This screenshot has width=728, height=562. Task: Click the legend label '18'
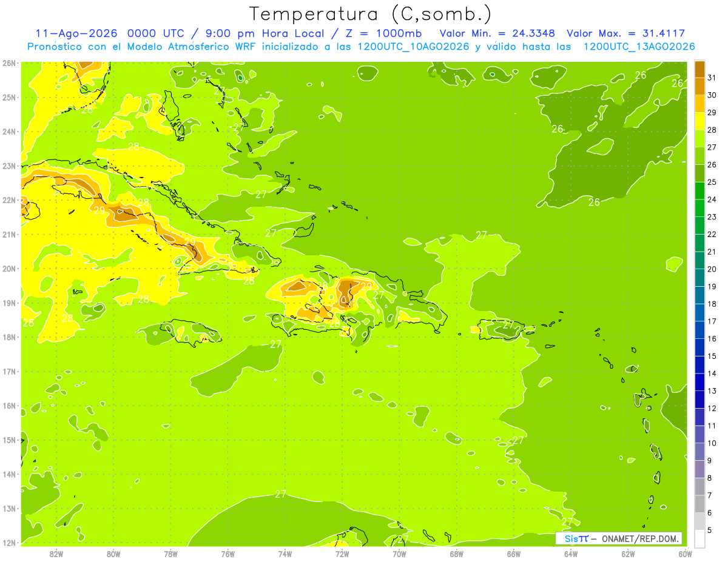point(712,304)
